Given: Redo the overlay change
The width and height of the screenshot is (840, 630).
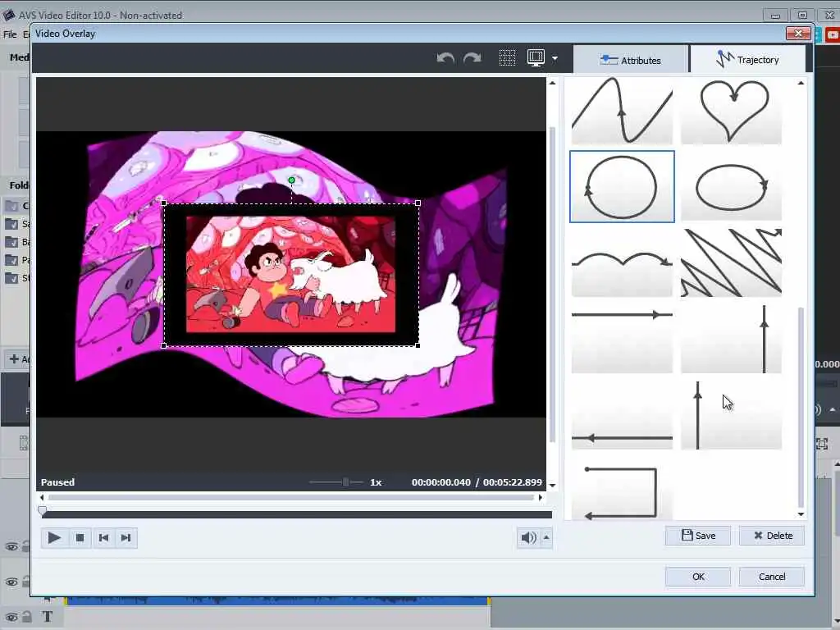Looking at the screenshot, I should point(472,58).
